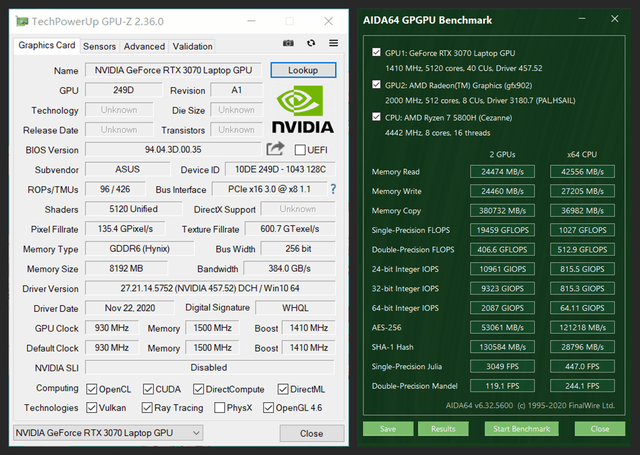Close the GPU-Z window with X
The height and width of the screenshot is (455, 640).
coord(329,21)
